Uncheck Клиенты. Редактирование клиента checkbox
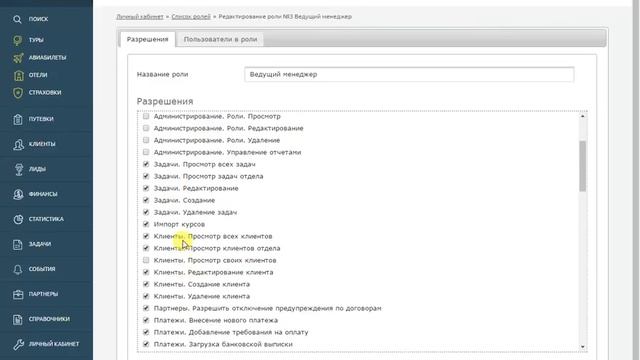 pyautogui.click(x=146, y=272)
